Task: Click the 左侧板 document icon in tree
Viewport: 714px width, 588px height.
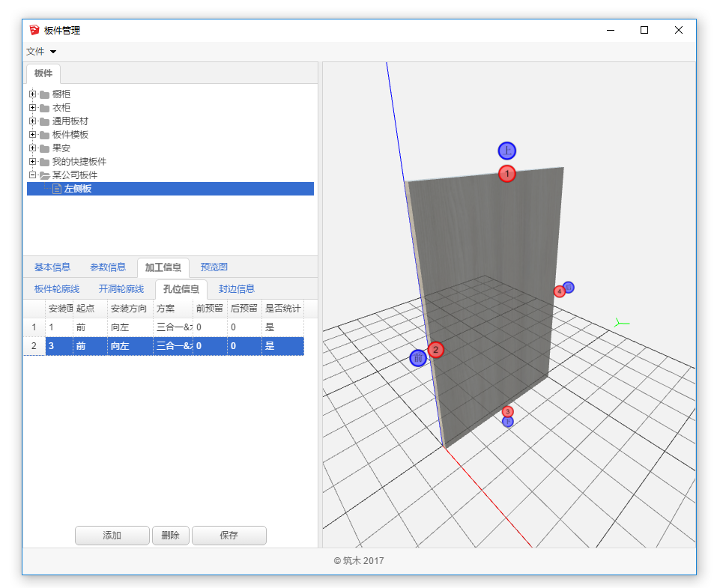Action: point(57,189)
